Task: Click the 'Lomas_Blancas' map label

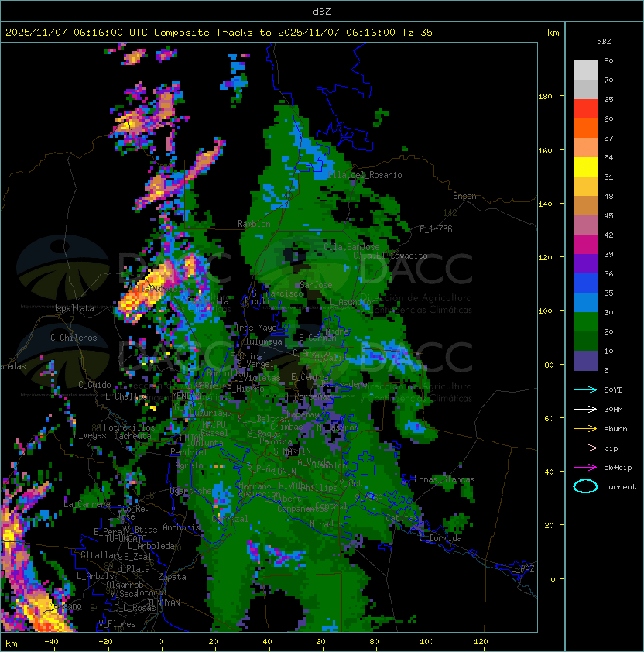Action: 444,479
